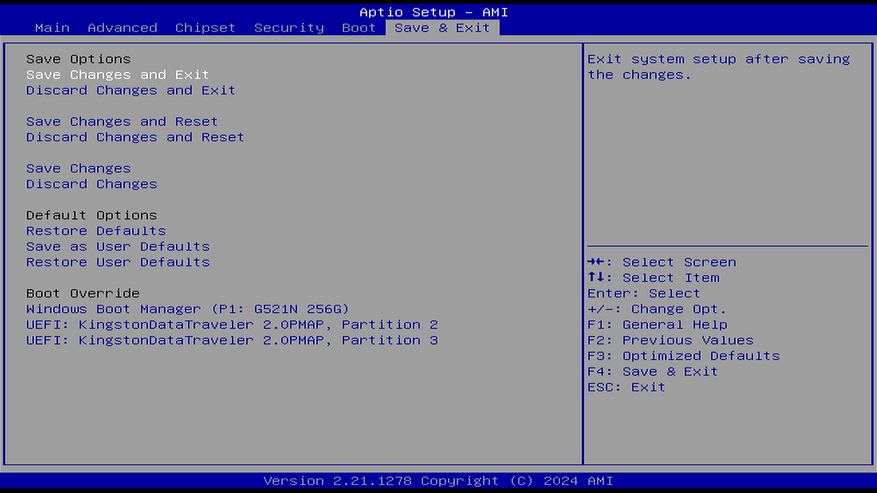
Task: Click the 'F4: Save & Exit' hint
Action: [653, 372]
